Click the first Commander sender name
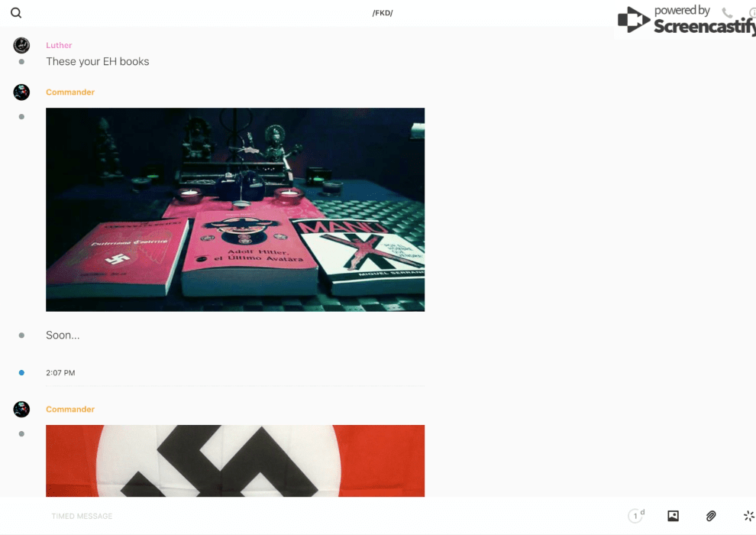756x535 pixels. 70,92
